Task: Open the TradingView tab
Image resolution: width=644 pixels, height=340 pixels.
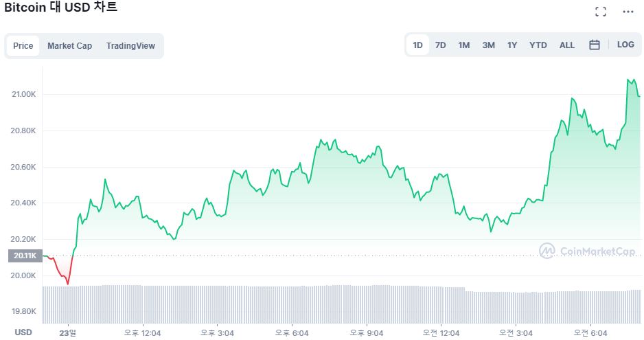Action: [x=130, y=46]
